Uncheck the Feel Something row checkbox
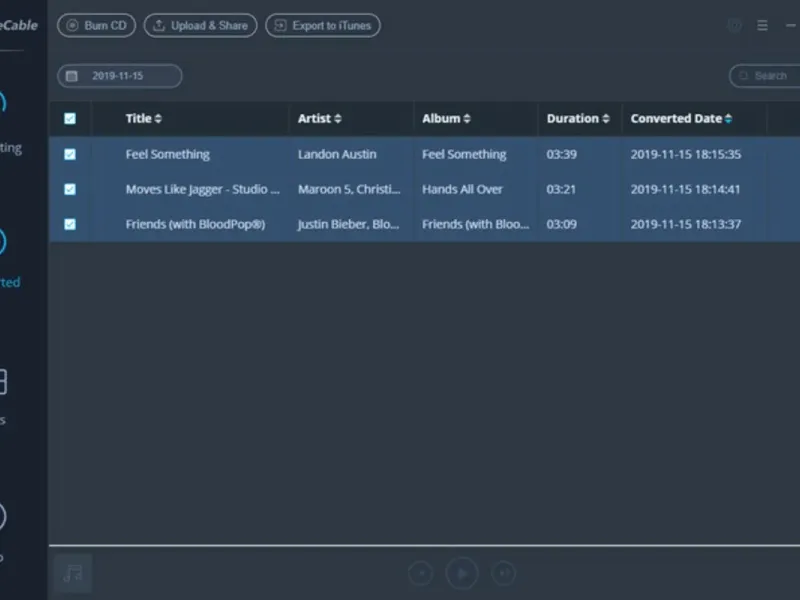The image size is (800, 600). pos(70,154)
